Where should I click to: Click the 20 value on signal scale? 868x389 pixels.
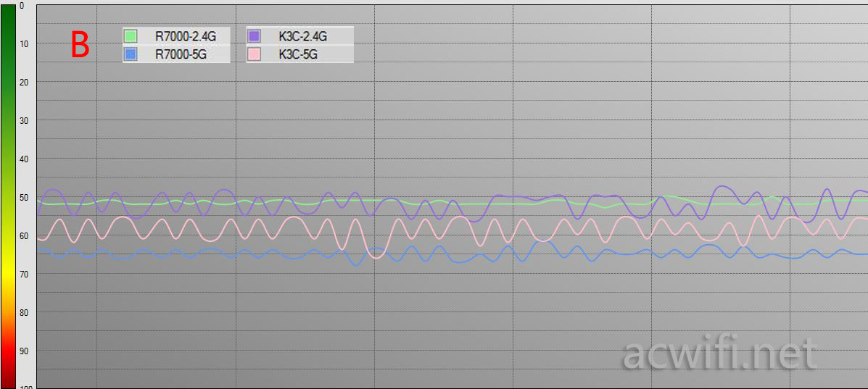coord(24,82)
